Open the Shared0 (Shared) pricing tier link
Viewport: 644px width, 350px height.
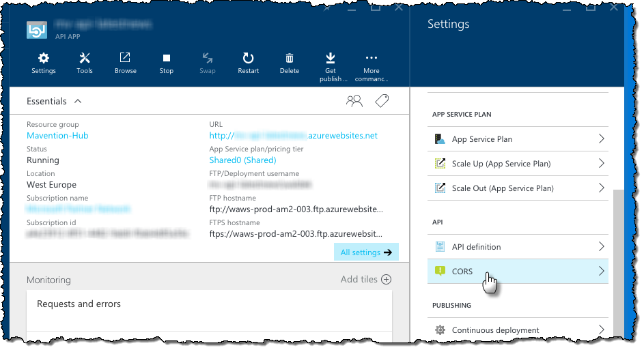pyautogui.click(x=242, y=160)
